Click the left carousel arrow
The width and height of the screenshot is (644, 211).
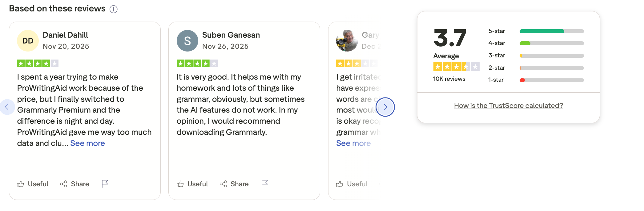(x=7, y=107)
